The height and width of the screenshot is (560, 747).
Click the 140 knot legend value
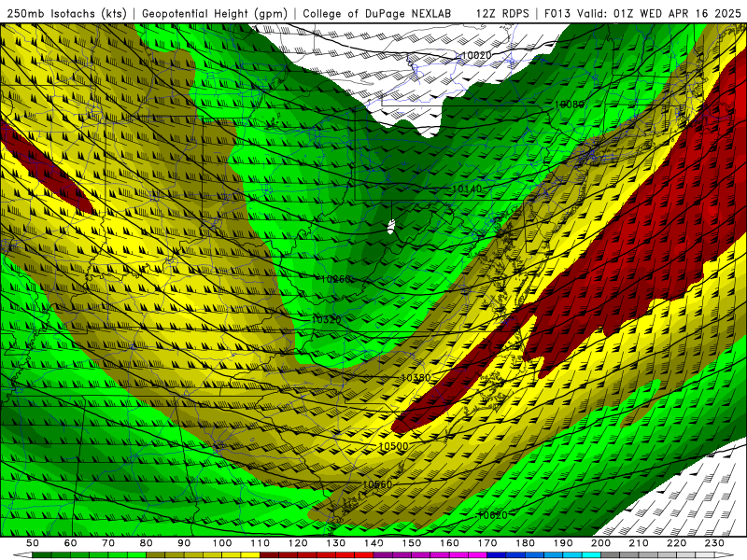tap(373, 543)
